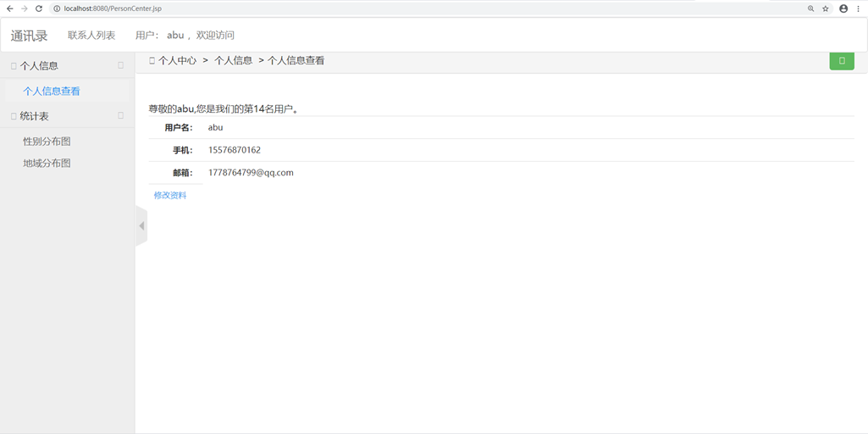This screenshot has height=434, width=868.
Task: Toggle the expander right of 个人信息 in the sidebar
Action: [x=121, y=65]
